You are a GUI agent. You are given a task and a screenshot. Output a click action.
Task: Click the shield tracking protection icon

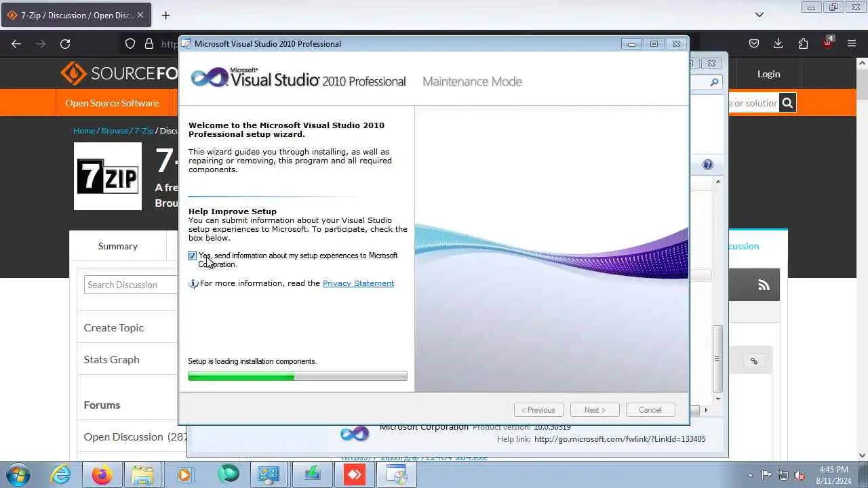[130, 43]
